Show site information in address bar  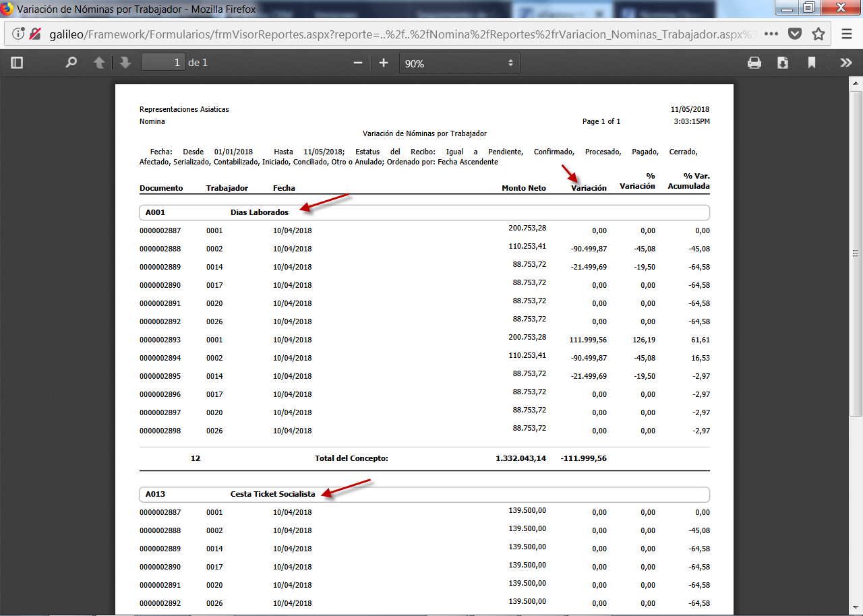point(18,34)
